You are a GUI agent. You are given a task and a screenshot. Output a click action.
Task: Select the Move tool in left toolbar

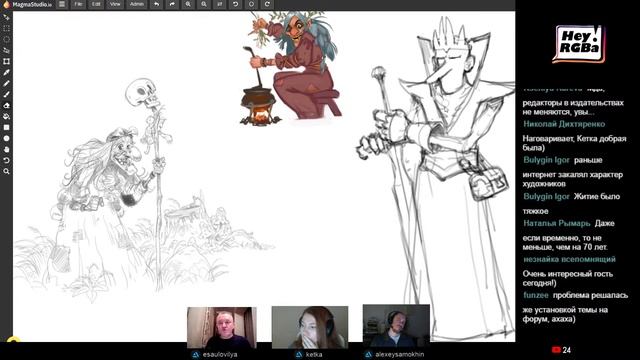point(6,18)
